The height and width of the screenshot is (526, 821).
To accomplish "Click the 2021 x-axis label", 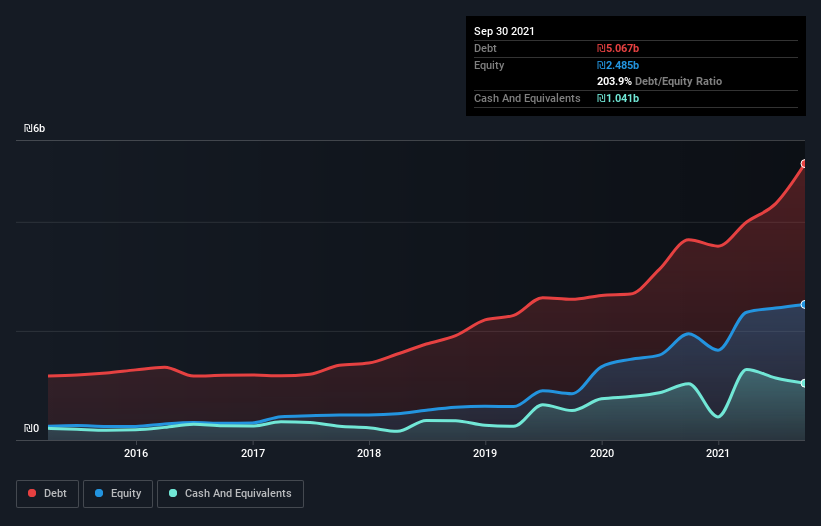I will point(718,453).
